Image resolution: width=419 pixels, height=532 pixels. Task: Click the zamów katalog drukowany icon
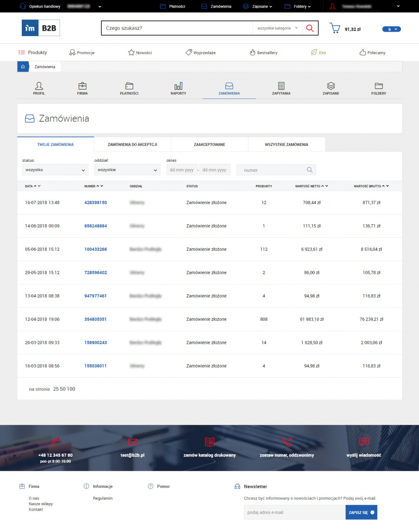click(209, 442)
